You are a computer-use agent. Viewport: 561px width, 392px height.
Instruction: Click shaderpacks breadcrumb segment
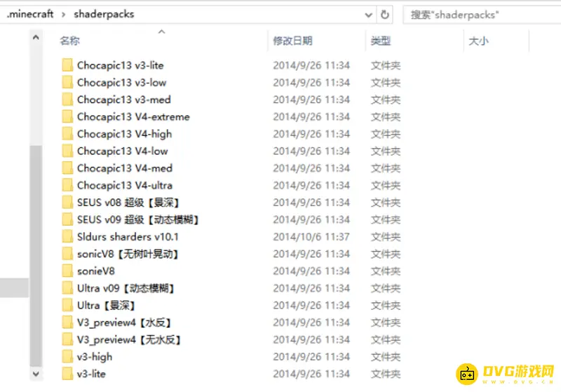click(x=104, y=14)
